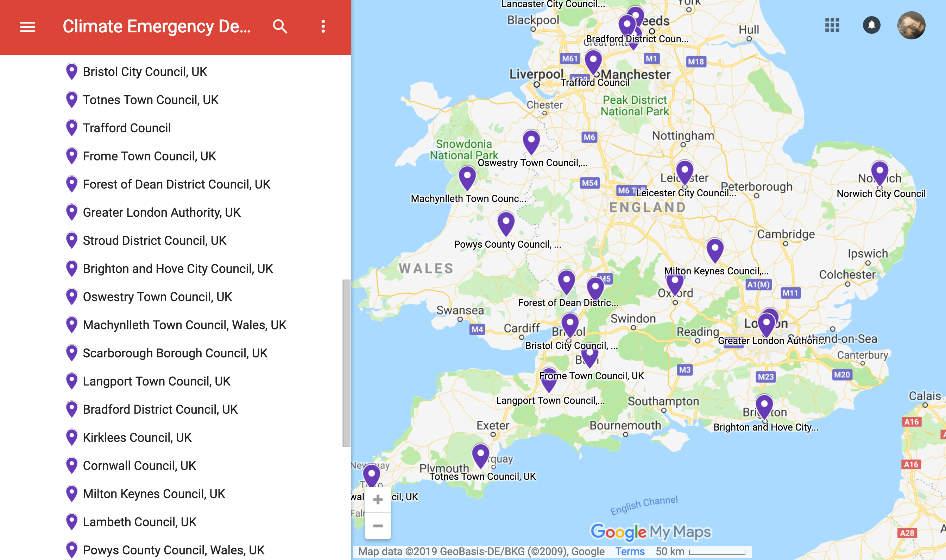Click the search magnifier icon
946x560 pixels.
click(280, 26)
